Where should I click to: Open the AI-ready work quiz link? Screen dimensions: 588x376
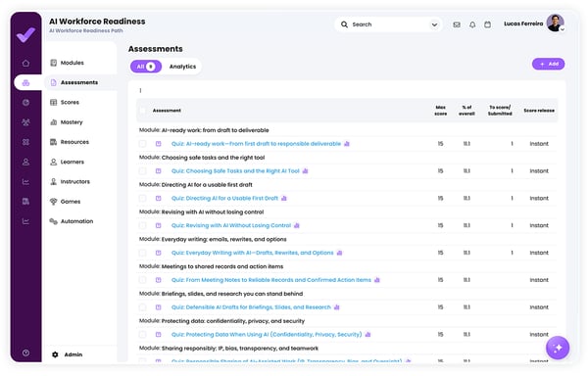click(256, 144)
